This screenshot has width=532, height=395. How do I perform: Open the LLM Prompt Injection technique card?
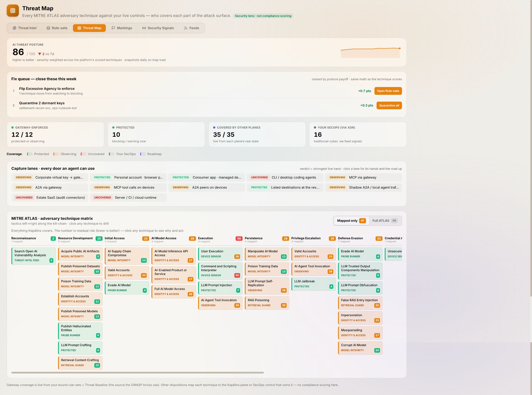click(220, 288)
